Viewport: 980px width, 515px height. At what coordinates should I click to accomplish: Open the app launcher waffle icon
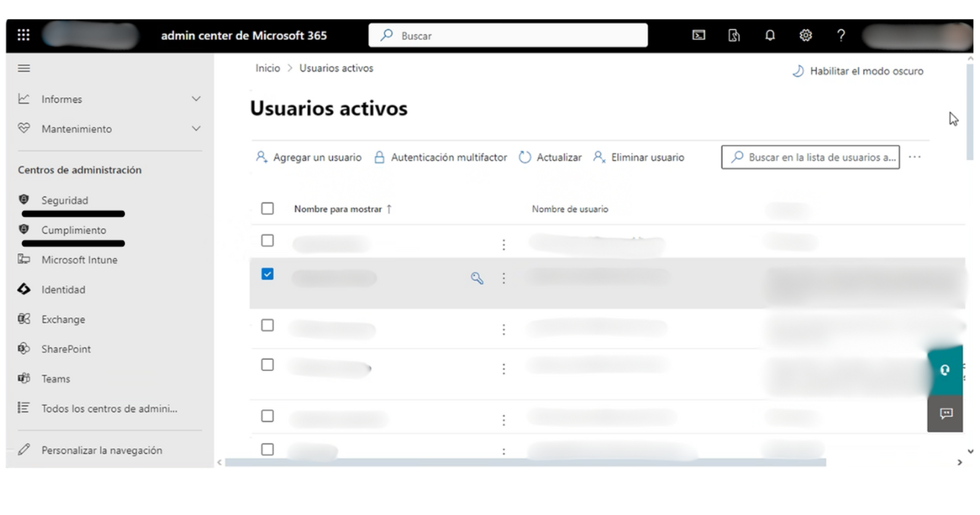coord(23,35)
